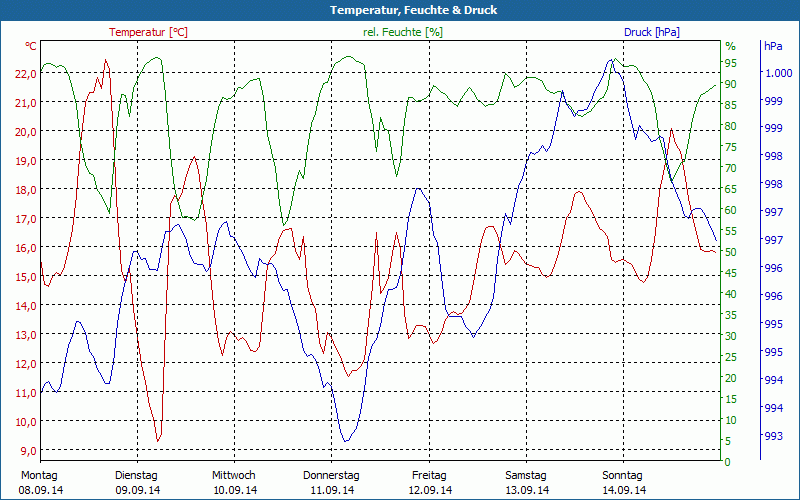Click the red "°C" unit label
The image size is (800, 500).
point(31,46)
